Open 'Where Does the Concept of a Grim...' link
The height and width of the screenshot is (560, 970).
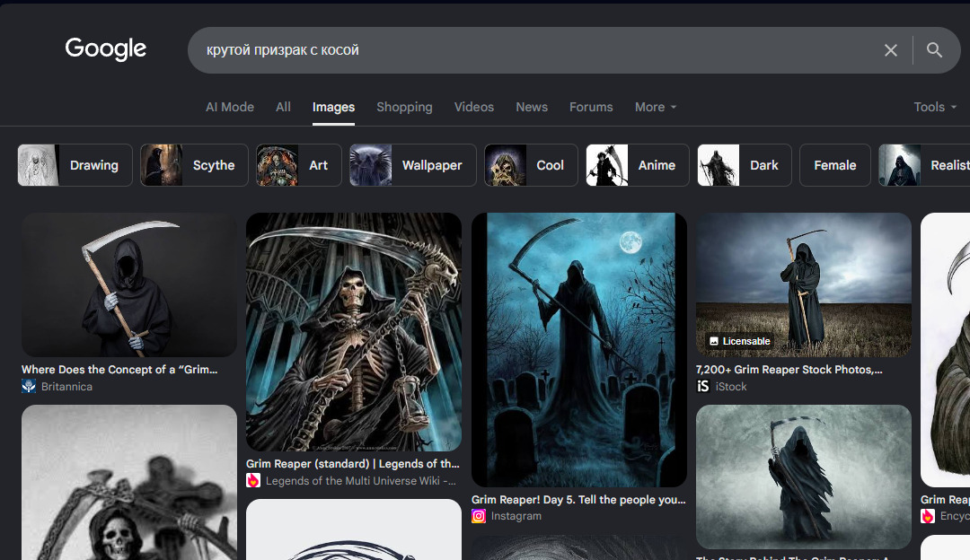(119, 370)
